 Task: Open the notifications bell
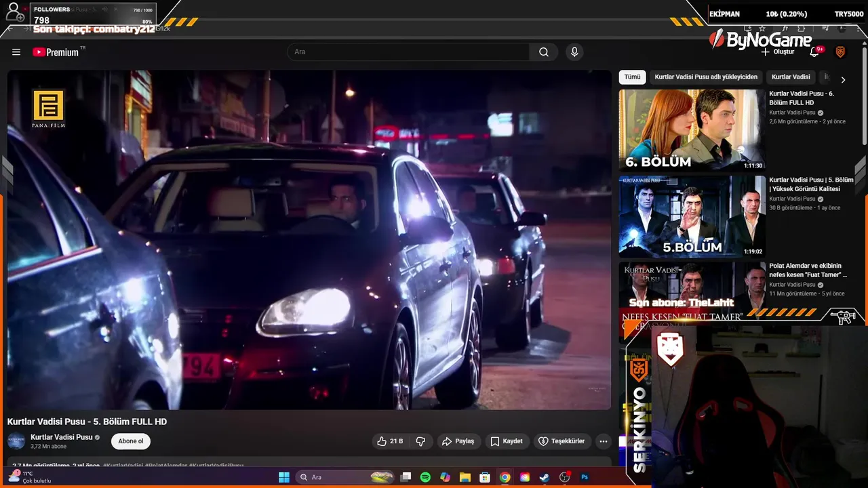coord(816,52)
